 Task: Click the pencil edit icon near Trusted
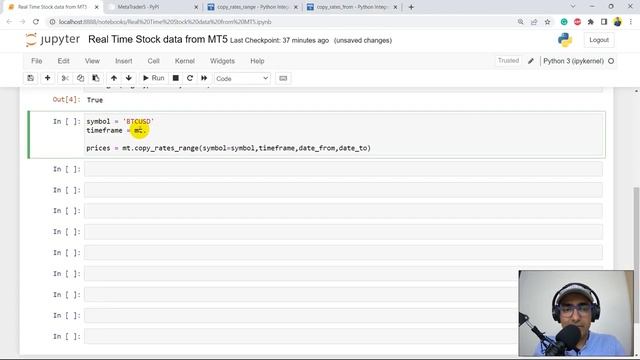[531, 61]
